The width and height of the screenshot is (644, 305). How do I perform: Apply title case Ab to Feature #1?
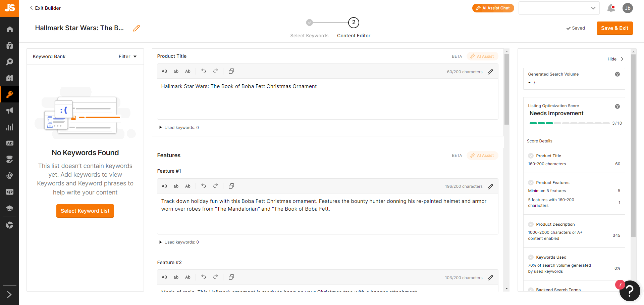pos(188,186)
